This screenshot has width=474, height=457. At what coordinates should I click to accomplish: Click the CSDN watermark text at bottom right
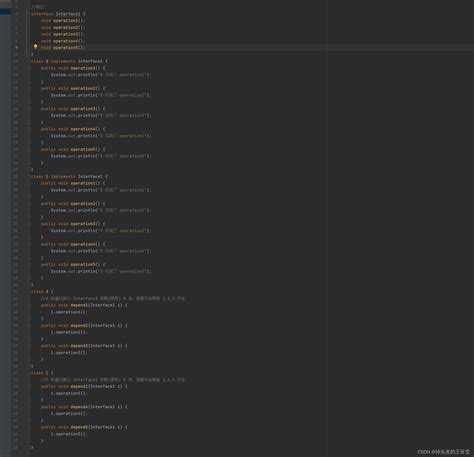(444, 452)
